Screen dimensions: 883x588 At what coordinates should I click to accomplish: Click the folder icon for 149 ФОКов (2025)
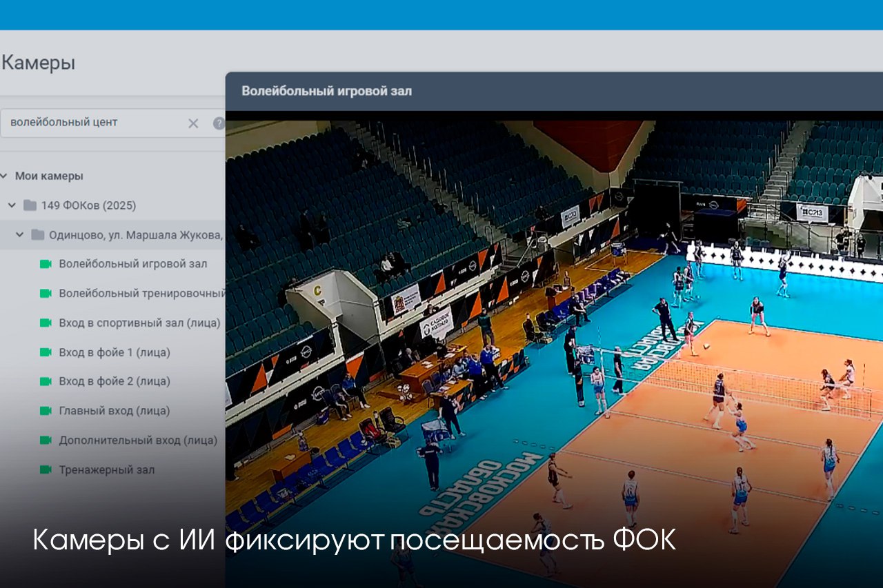30,205
